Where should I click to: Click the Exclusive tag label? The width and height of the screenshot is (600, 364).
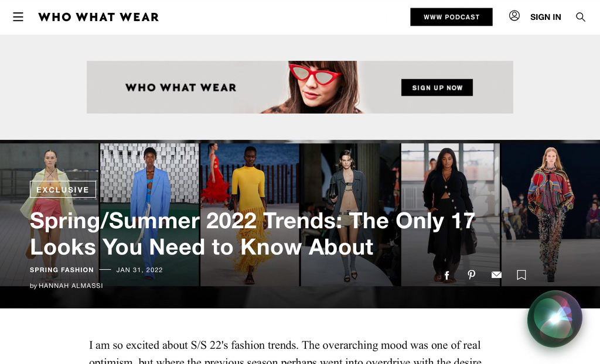pos(63,189)
